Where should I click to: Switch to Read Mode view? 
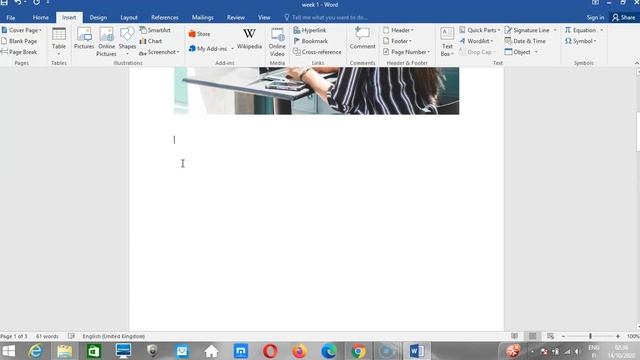(x=515, y=336)
